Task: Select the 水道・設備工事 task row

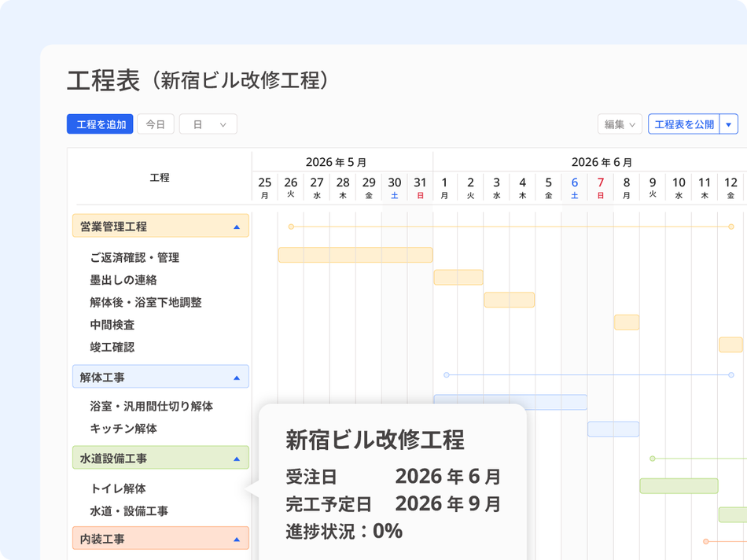Action: click(x=129, y=511)
